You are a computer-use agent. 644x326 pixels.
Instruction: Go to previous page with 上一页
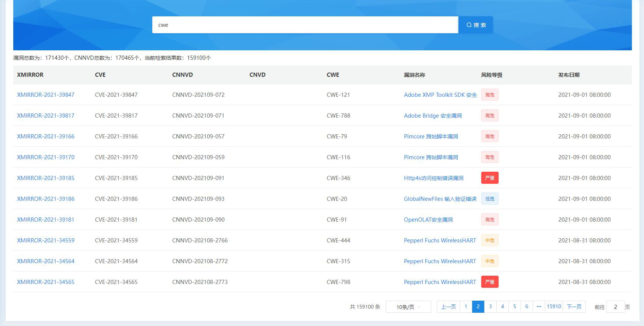pos(448,307)
